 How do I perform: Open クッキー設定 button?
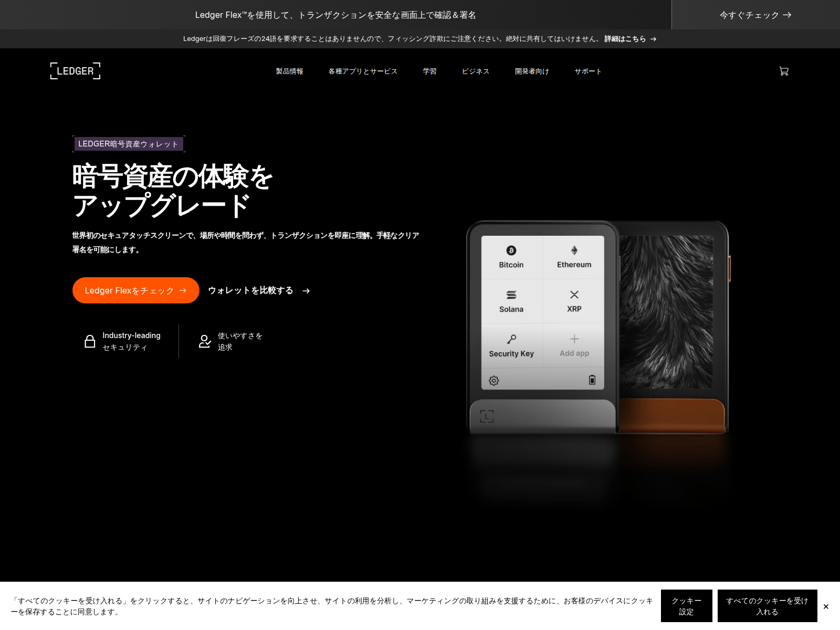point(687,606)
